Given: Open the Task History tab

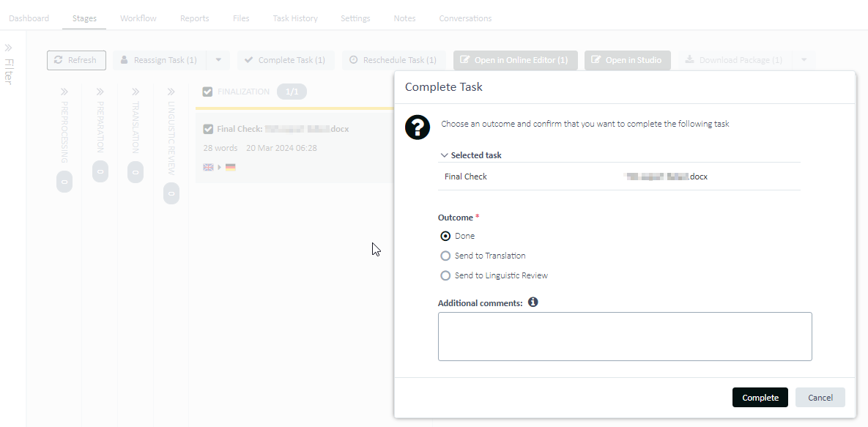Looking at the screenshot, I should click(x=295, y=18).
